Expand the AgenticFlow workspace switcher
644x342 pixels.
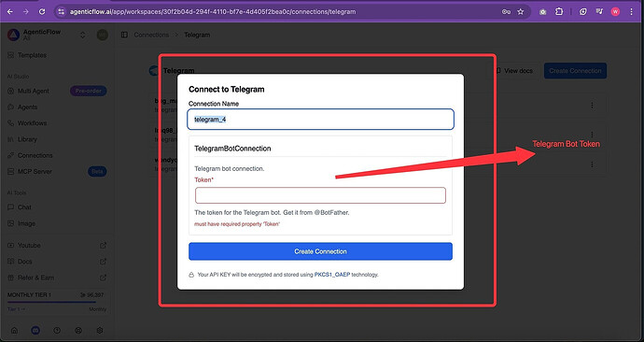pyautogui.click(x=82, y=35)
